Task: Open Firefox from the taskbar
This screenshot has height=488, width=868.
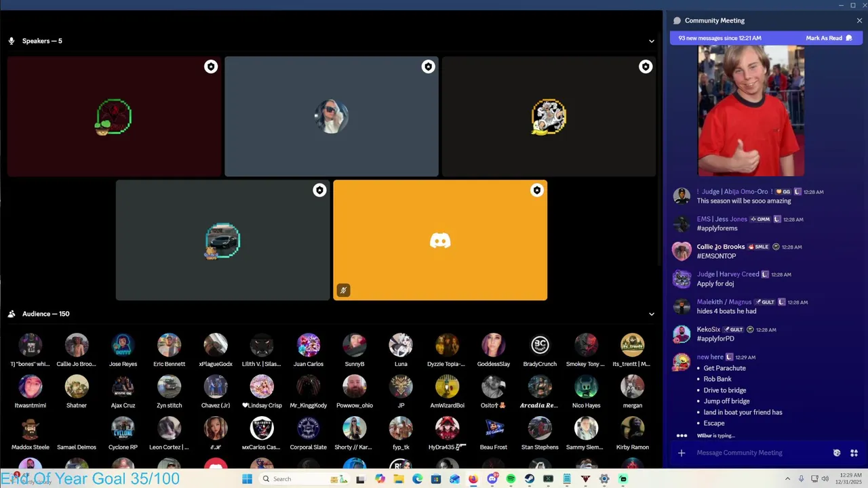Action: click(473, 479)
